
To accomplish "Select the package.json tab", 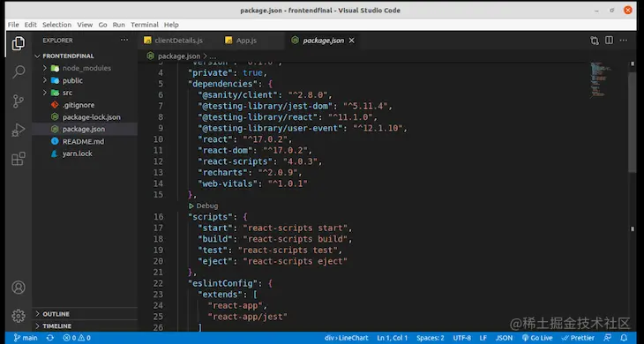I will point(322,41).
